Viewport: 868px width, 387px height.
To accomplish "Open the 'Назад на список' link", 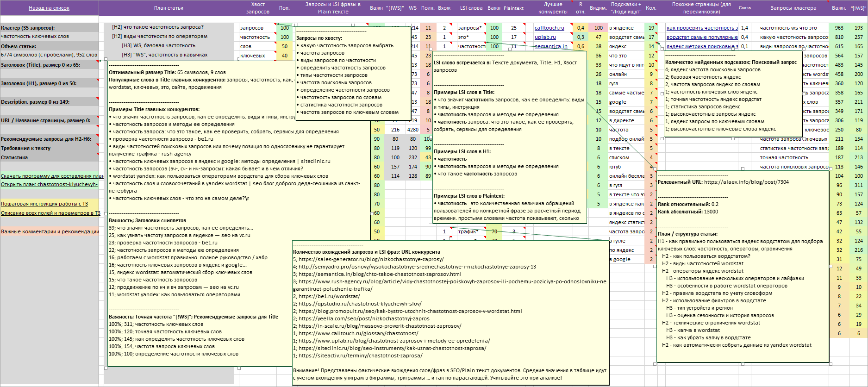I will click(49, 8).
